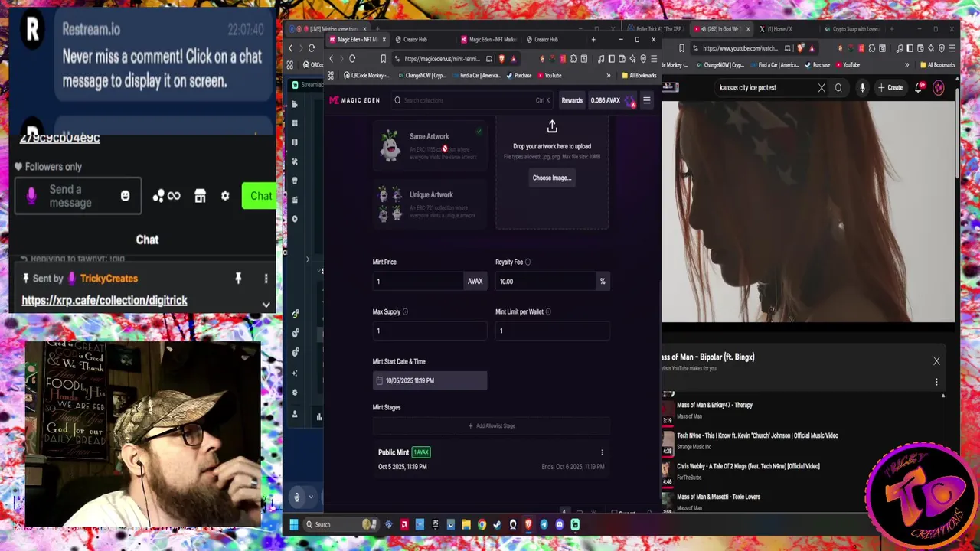The image size is (980, 551).
Task: Click the Magic Eden logo
Action: (x=354, y=100)
